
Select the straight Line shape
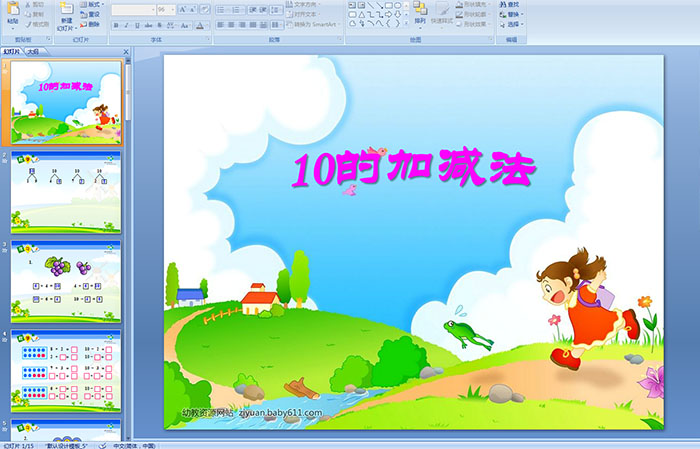pyautogui.click(x=371, y=5)
